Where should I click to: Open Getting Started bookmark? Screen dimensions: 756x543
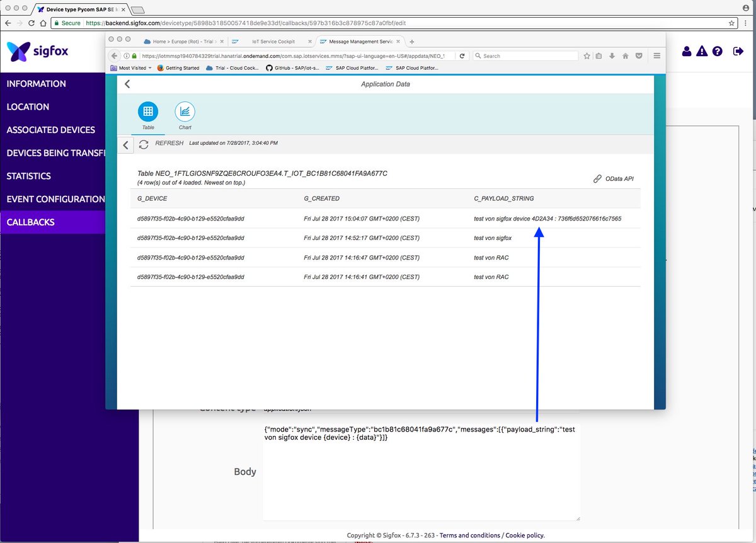(x=178, y=68)
